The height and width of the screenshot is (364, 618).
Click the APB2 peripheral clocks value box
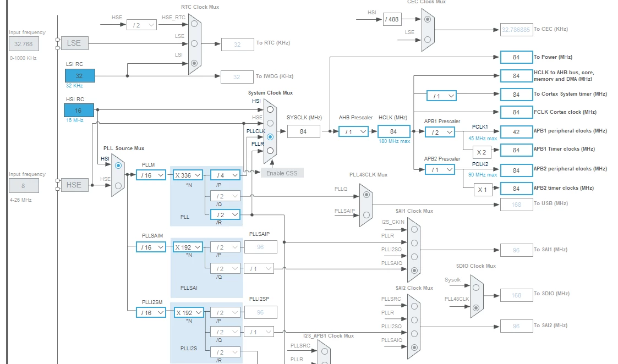click(516, 170)
